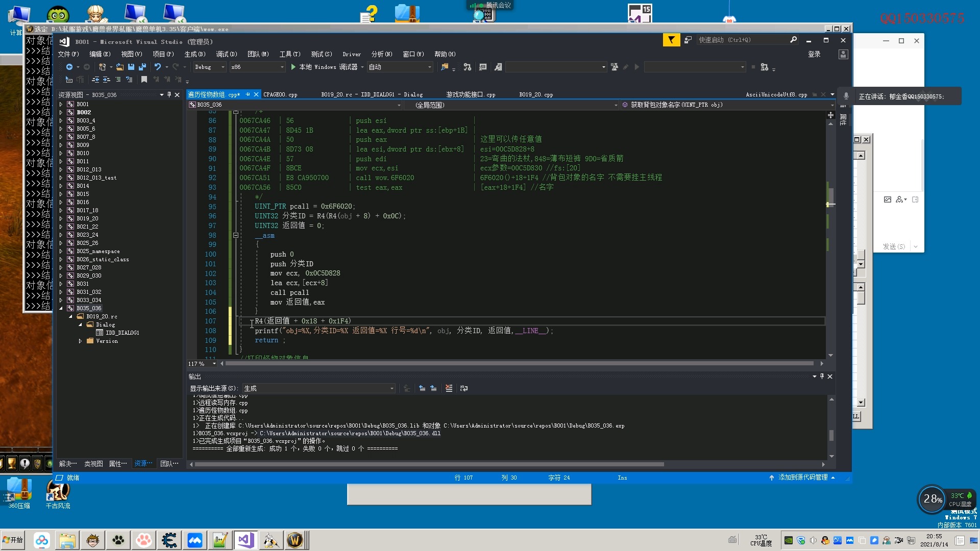
Task: Pin the 遍历怪物数组.cpp tab
Action: click(x=248, y=94)
